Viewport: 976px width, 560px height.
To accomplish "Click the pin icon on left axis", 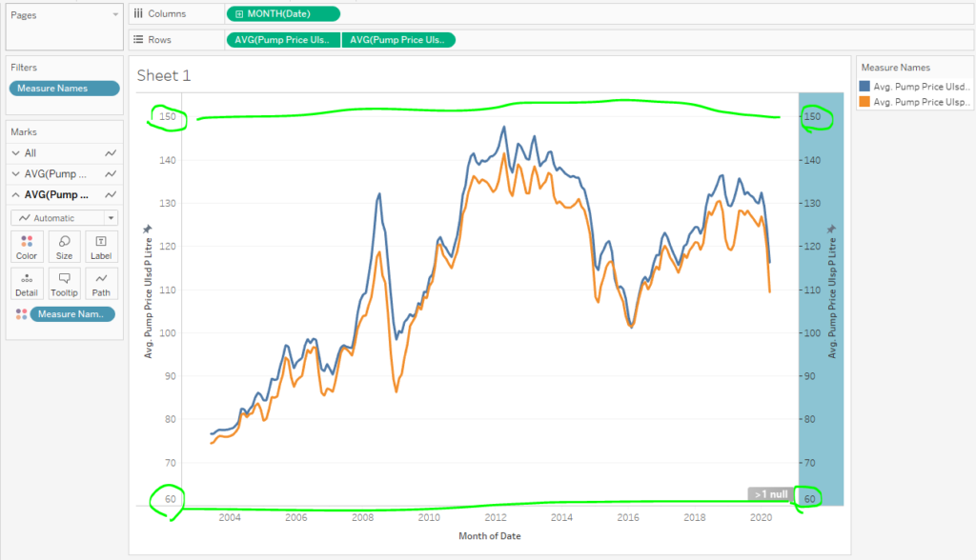I will 148,229.
